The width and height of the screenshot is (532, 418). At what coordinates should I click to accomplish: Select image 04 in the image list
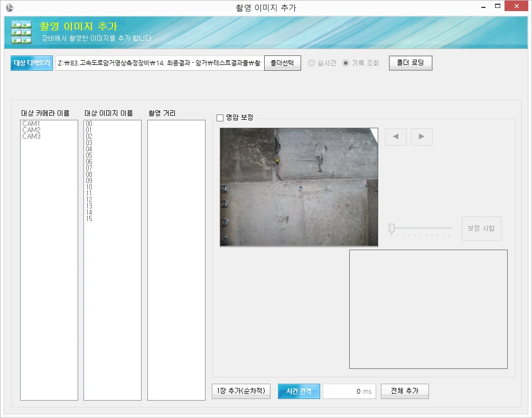tap(89, 149)
